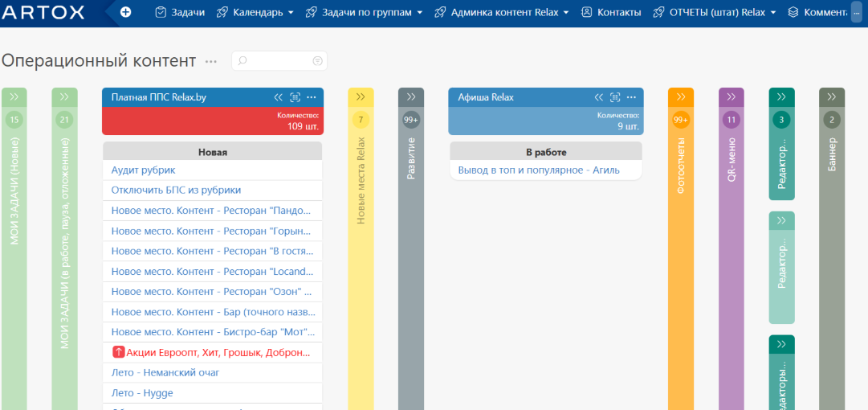Image resolution: width=868 pixels, height=410 pixels.
Task: Click the navigation overflow more button
Action: pyautogui.click(x=857, y=12)
